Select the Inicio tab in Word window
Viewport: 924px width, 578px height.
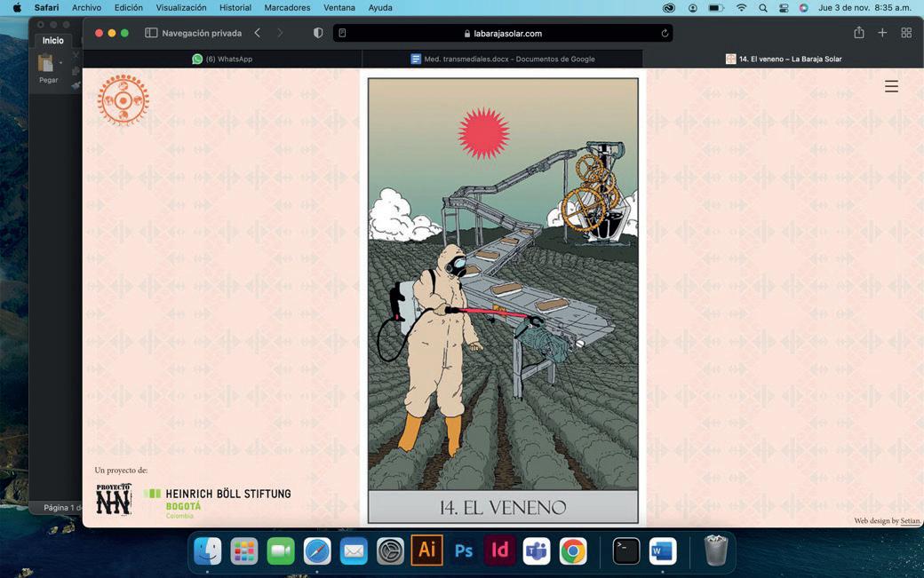pyautogui.click(x=53, y=41)
